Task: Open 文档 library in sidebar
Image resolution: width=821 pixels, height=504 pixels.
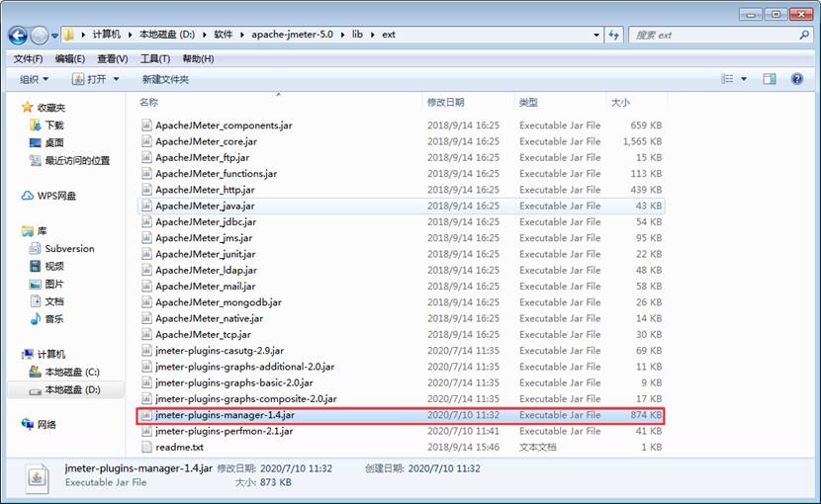Action: pyautogui.click(x=54, y=301)
